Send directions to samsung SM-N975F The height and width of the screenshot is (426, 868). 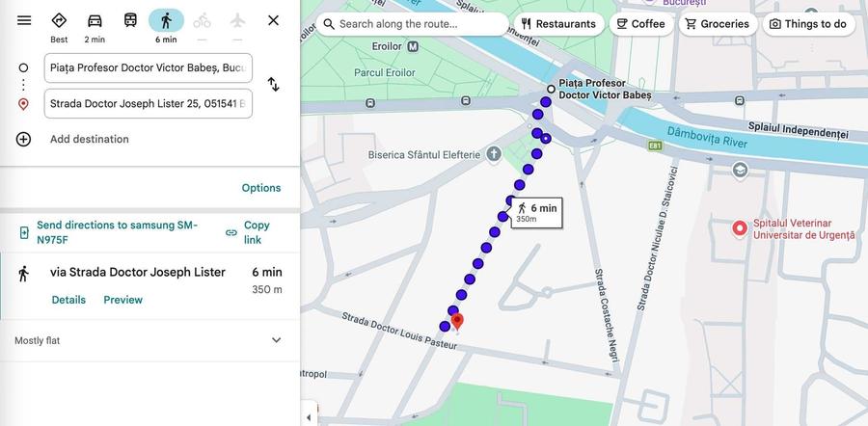pyautogui.click(x=117, y=232)
